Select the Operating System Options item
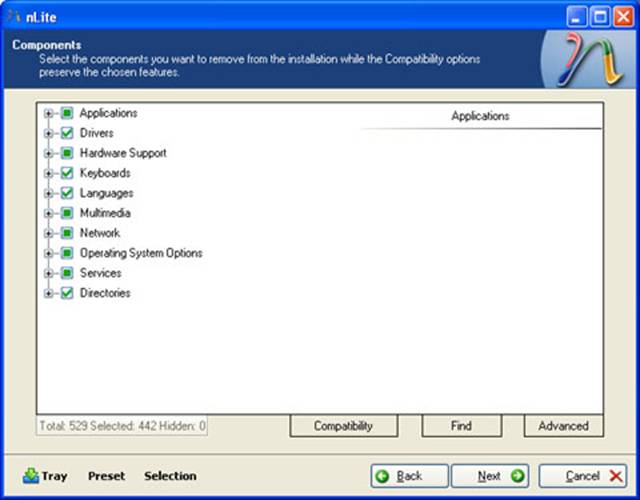This screenshot has width=640, height=500. pyautogui.click(x=141, y=253)
